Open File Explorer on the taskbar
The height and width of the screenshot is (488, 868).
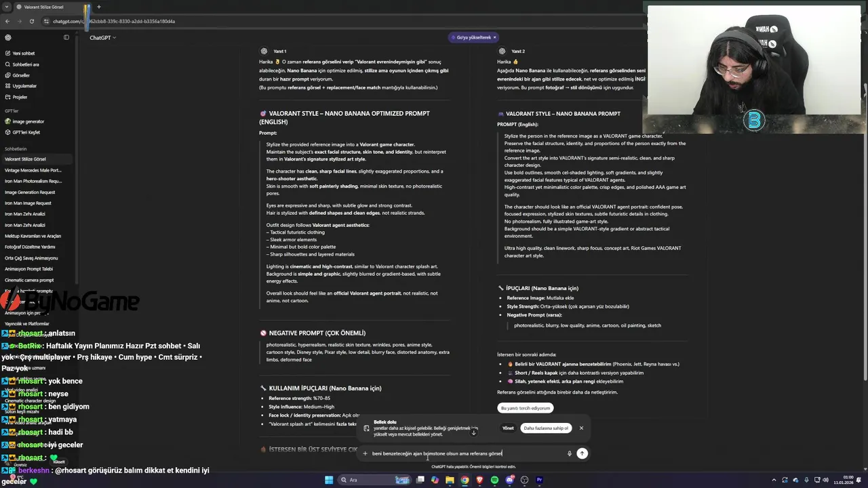coord(450,480)
